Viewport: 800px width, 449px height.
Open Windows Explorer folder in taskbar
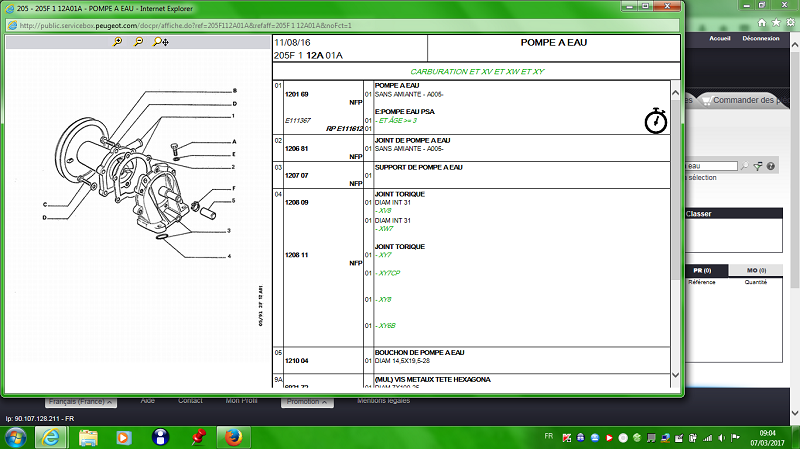pos(88,438)
